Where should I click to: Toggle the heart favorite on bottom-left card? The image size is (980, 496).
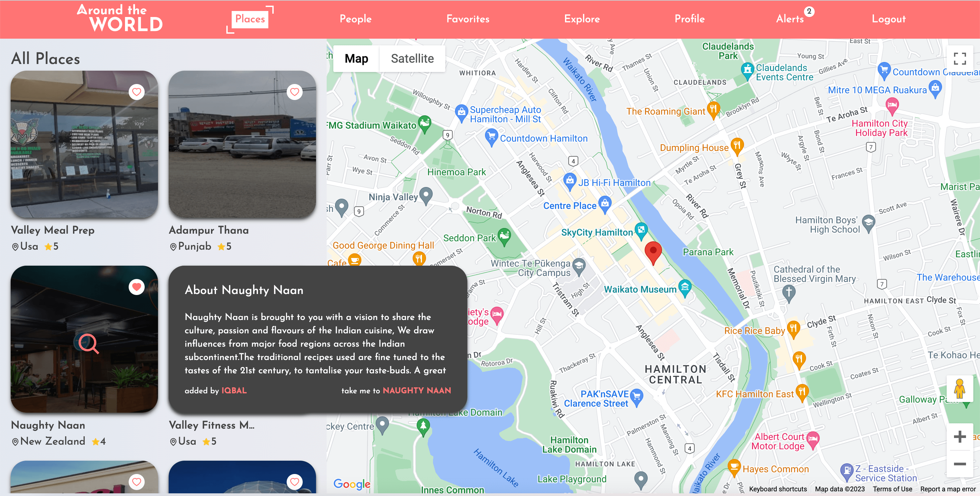(x=137, y=482)
